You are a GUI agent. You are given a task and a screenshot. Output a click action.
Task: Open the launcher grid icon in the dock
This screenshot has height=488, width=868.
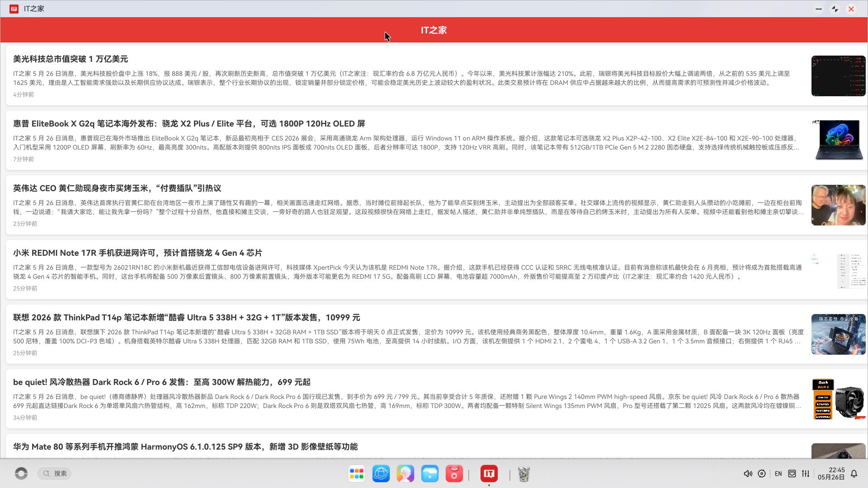357,474
